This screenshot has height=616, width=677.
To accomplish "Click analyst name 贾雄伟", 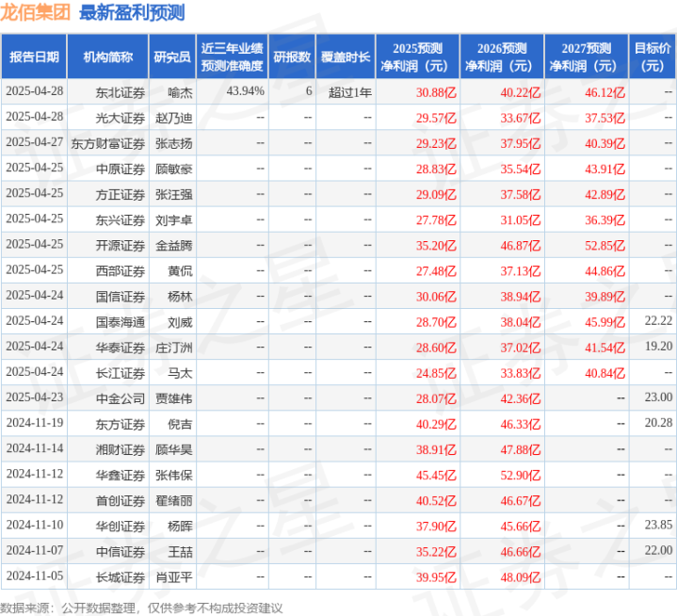I will pos(173,397).
